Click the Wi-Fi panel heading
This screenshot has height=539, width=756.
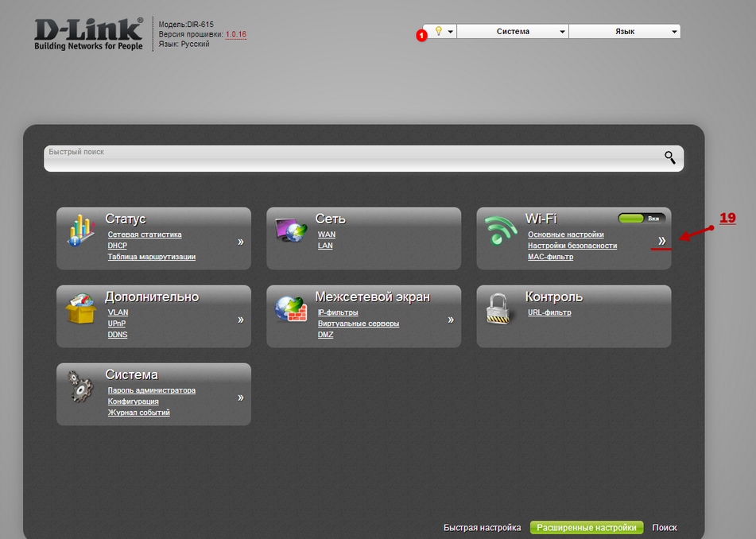(x=541, y=219)
